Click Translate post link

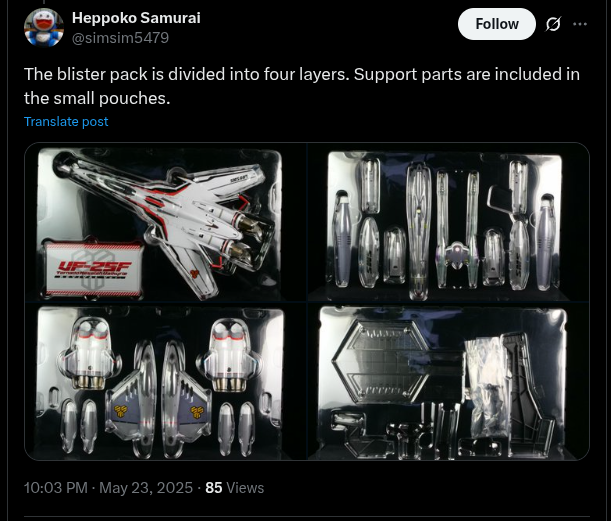point(66,122)
